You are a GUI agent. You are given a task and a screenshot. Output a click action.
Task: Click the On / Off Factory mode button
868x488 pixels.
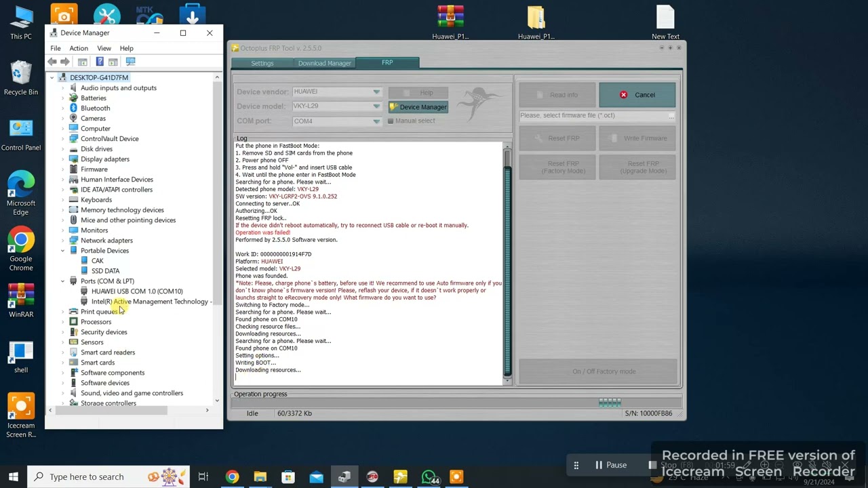(597, 371)
